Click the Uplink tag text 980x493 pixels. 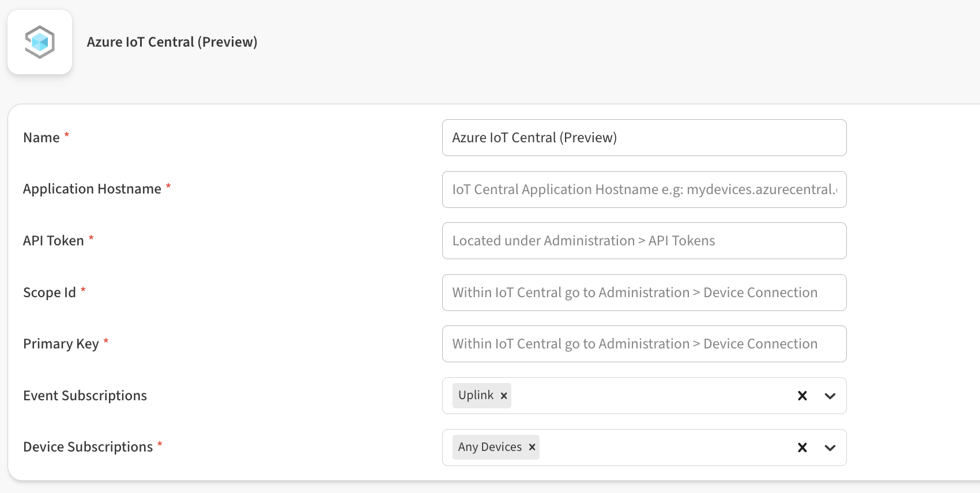[x=476, y=396]
